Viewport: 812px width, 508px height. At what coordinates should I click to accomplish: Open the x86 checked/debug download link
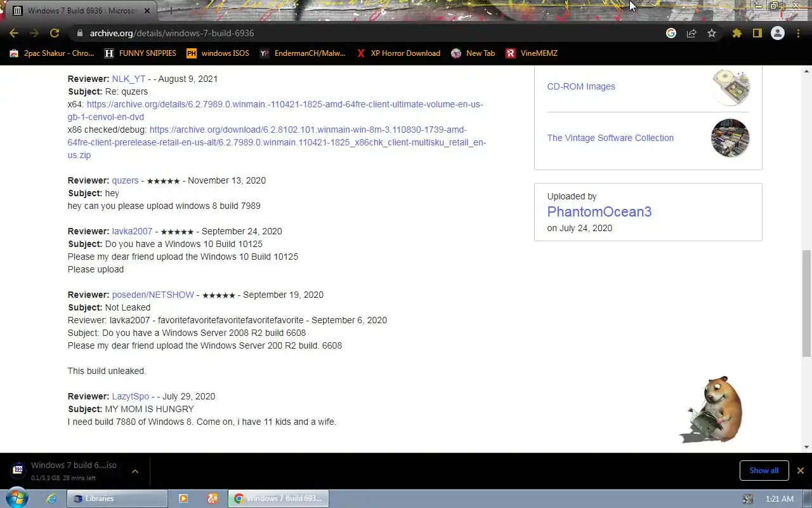pos(277,142)
